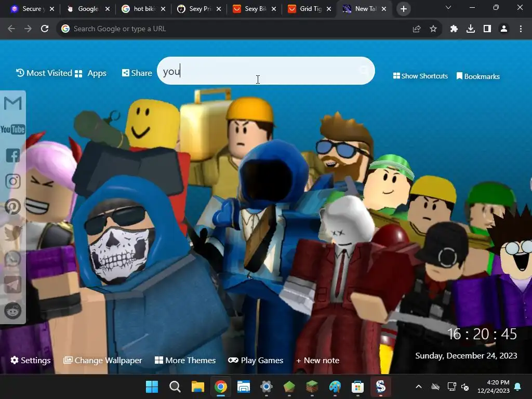
Task: Close the Grid Tig tab
Action: coord(329,9)
